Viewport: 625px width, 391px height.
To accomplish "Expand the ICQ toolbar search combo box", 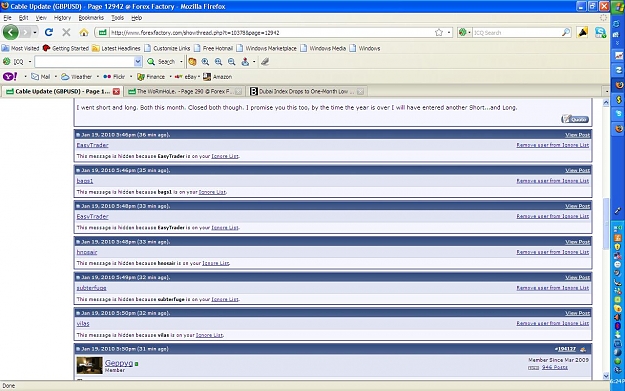I will point(138,61).
